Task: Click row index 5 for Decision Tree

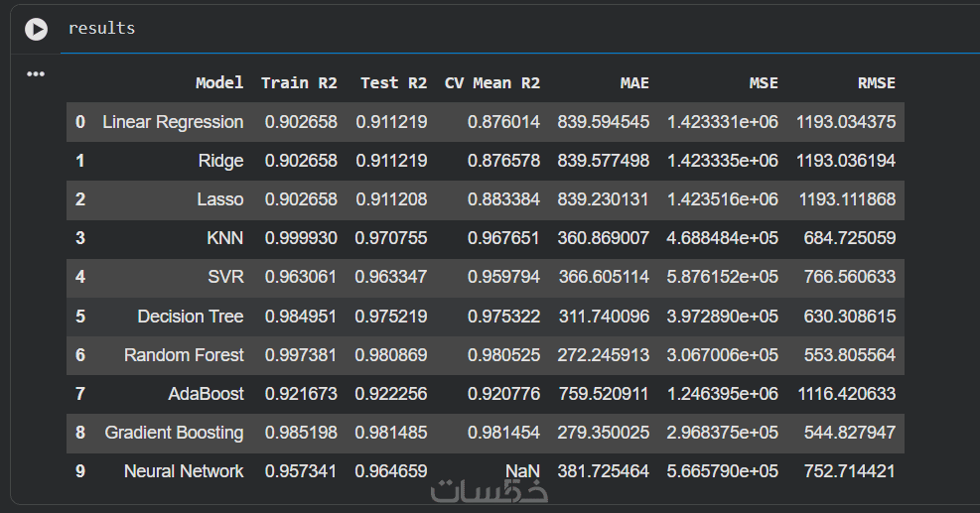Action: (80, 317)
